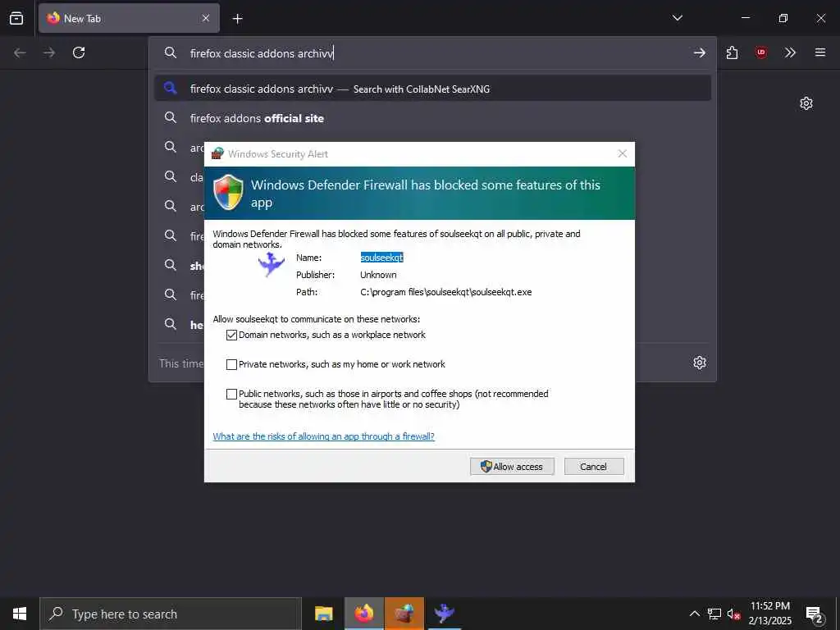
Task: Click the address bar search field
Action: 432,53
